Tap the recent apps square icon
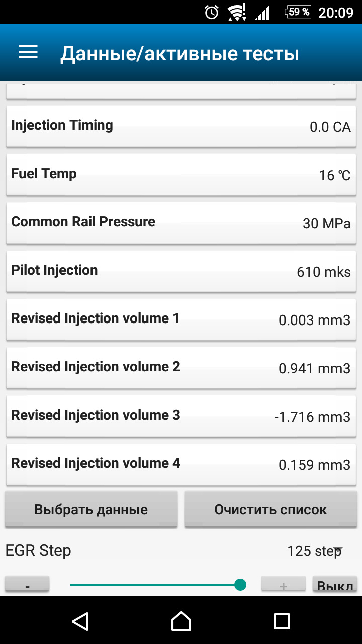Viewport: 362px width, 644px height. coord(282,621)
